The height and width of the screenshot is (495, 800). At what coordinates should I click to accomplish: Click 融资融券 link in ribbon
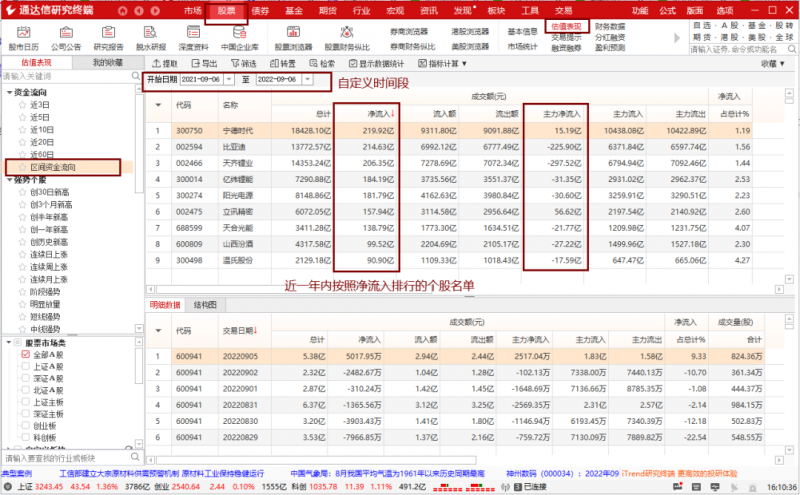[x=566, y=48]
